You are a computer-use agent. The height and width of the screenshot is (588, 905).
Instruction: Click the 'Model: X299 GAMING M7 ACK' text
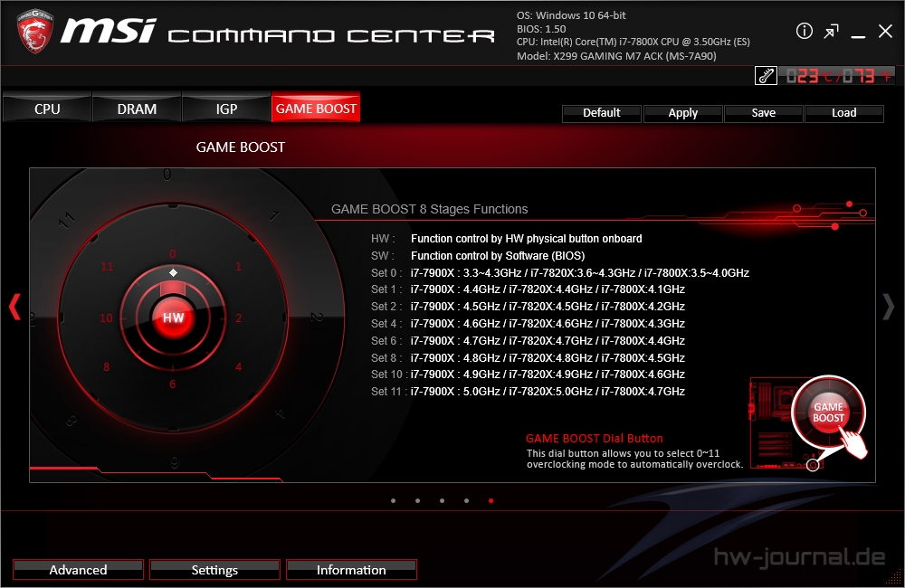coord(616,56)
